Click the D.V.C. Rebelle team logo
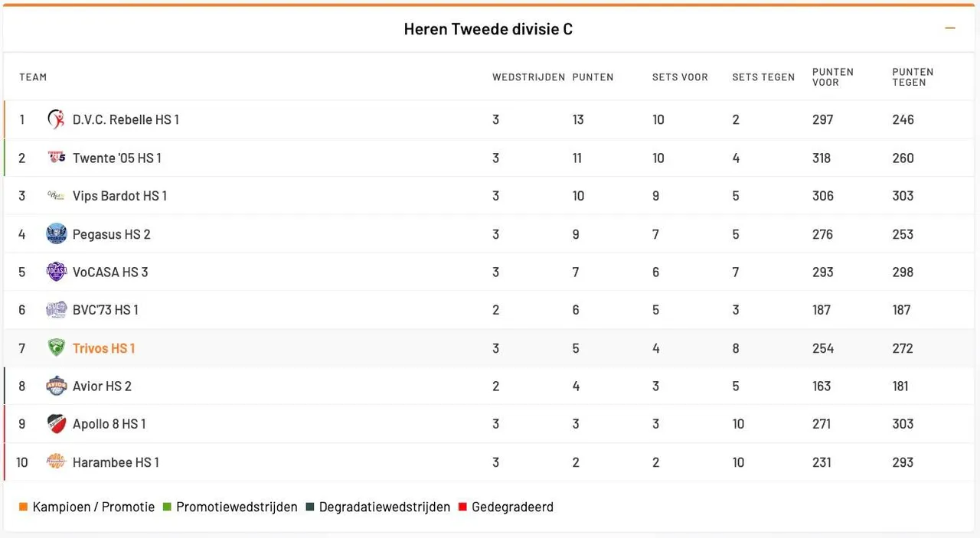 pyautogui.click(x=56, y=119)
